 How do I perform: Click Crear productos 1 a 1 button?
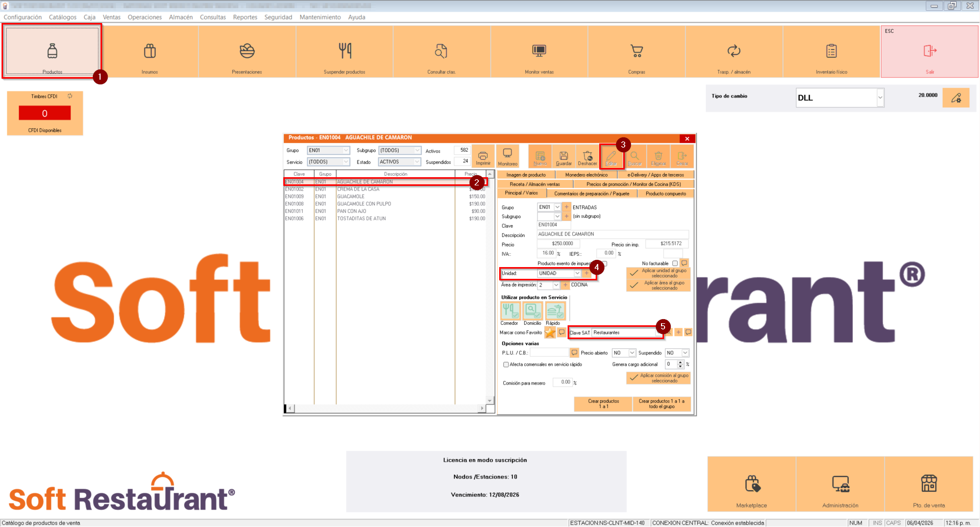[x=603, y=404]
